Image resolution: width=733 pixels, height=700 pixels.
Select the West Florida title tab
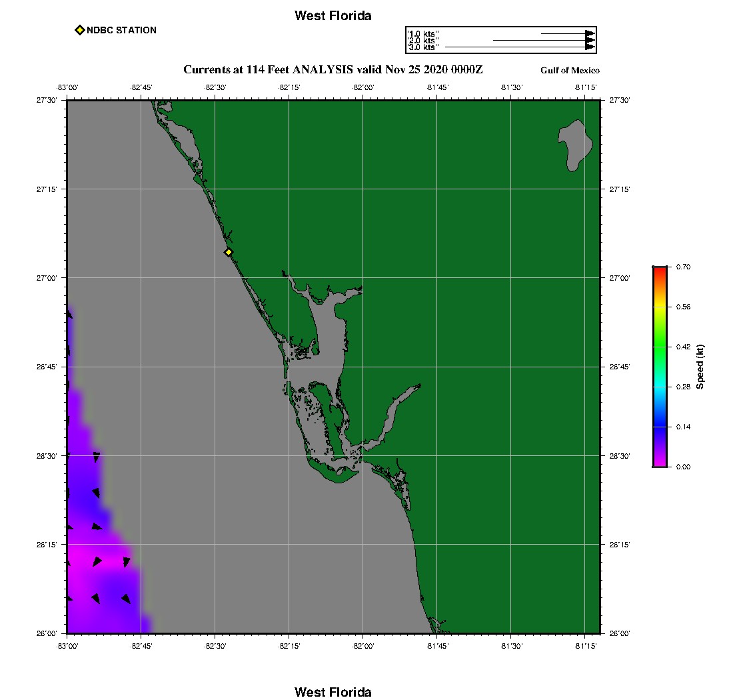[333, 15]
